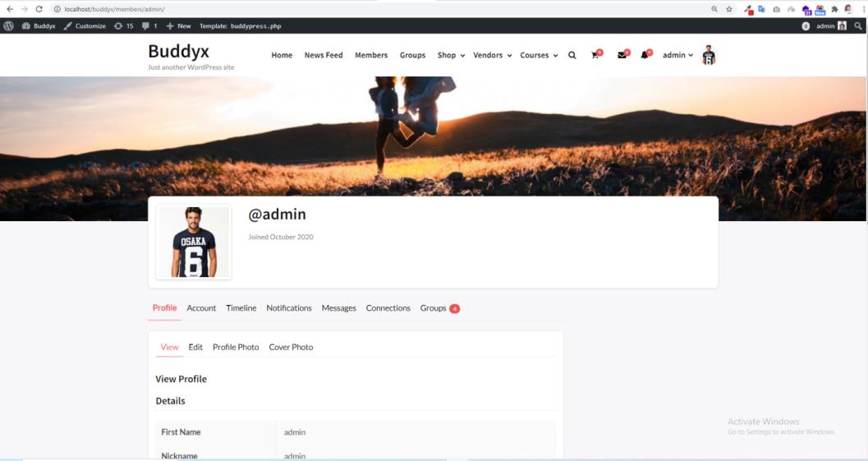Expand the Shop dropdown menu
The height and width of the screenshot is (461, 868).
tap(451, 55)
